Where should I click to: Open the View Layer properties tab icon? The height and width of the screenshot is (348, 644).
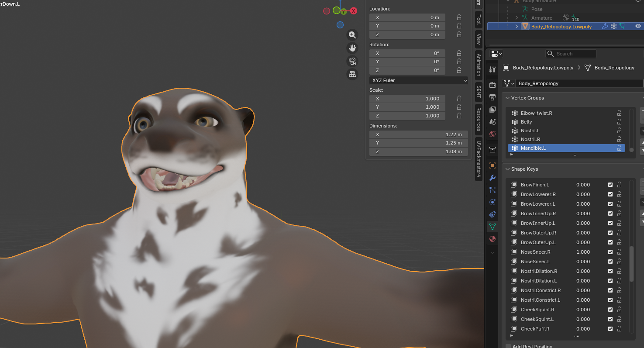pos(492,109)
